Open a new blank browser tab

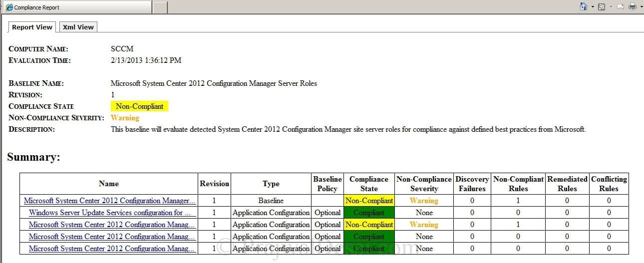(x=160, y=7)
